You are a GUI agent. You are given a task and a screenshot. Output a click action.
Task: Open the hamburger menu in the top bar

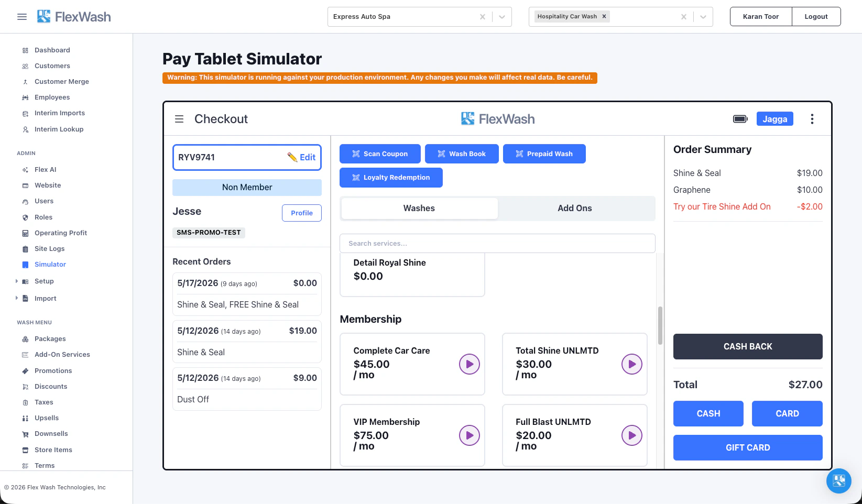click(x=22, y=17)
